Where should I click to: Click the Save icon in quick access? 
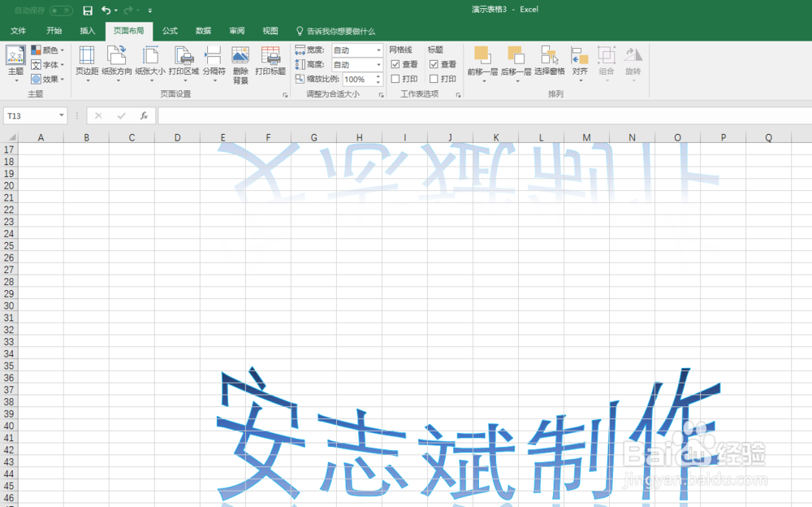click(x=88, y=11)
